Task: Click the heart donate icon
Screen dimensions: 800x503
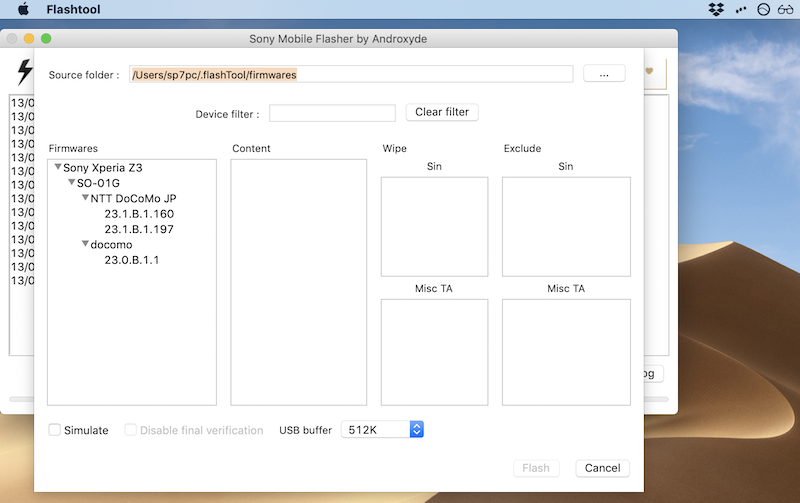Action: click(x=649, y=72)
